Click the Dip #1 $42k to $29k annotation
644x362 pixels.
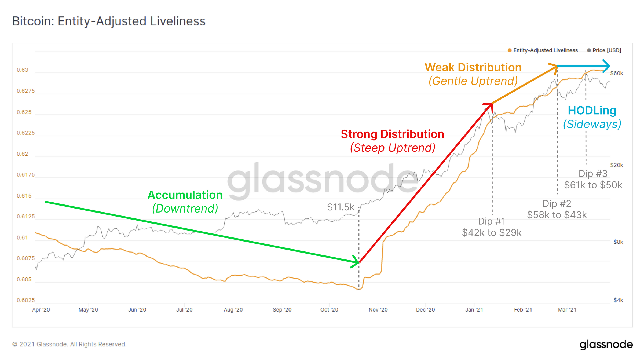(492, 227)
